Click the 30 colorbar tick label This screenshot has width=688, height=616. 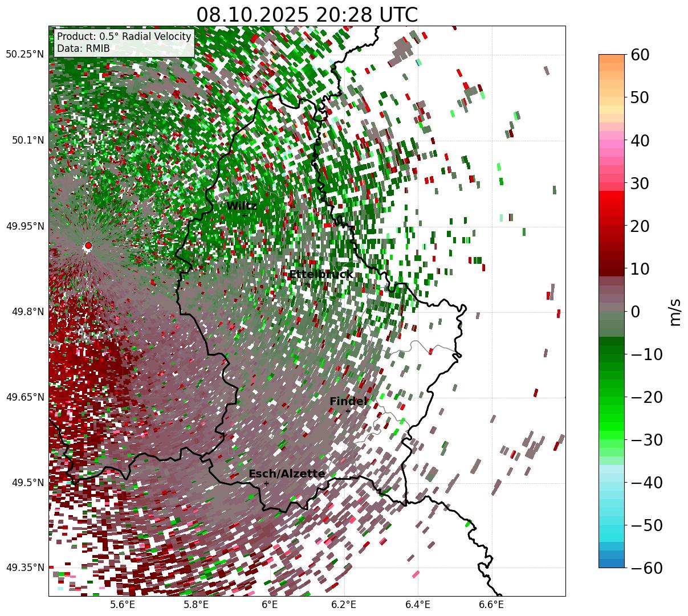(640, 183)
